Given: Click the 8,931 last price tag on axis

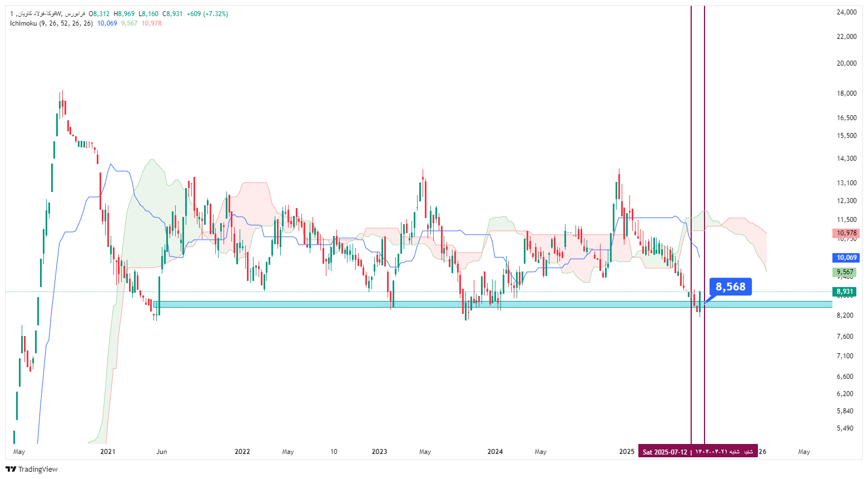Looking at the screenshot, I should coord(845,292).
